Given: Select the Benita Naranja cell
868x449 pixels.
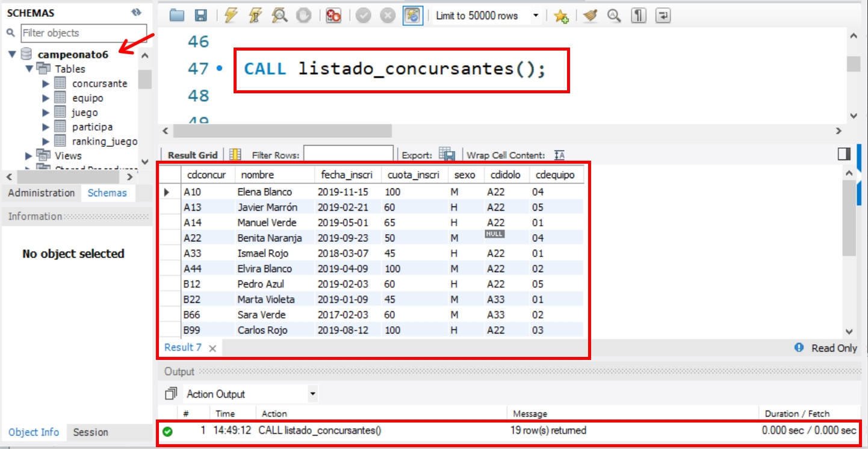Looking at the screenshot, I should click(x=274, y=238).
